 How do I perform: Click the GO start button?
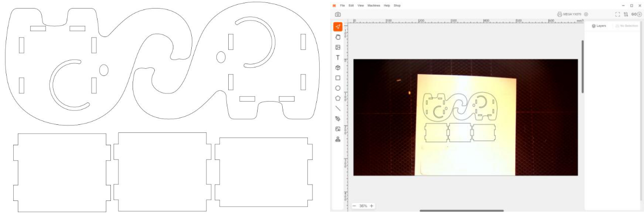(636, 14)
